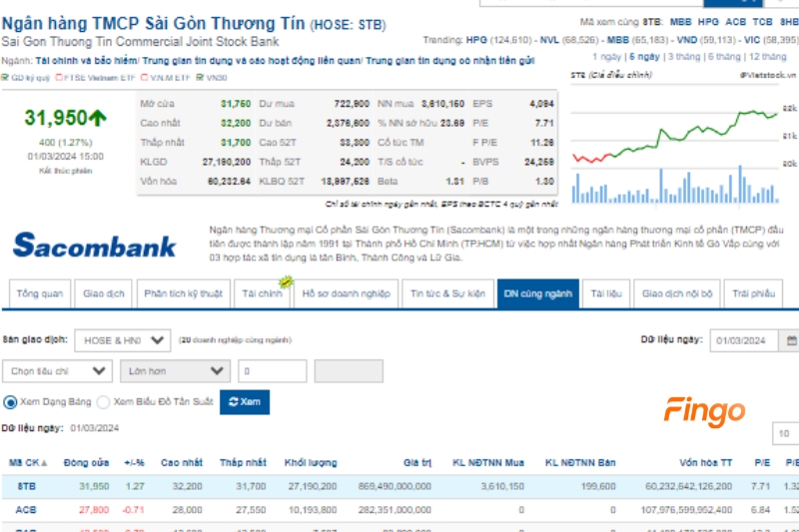Select the 5 ngày chart range
Image resolution: width=799 pixels, height=532 pixels.
644,57
